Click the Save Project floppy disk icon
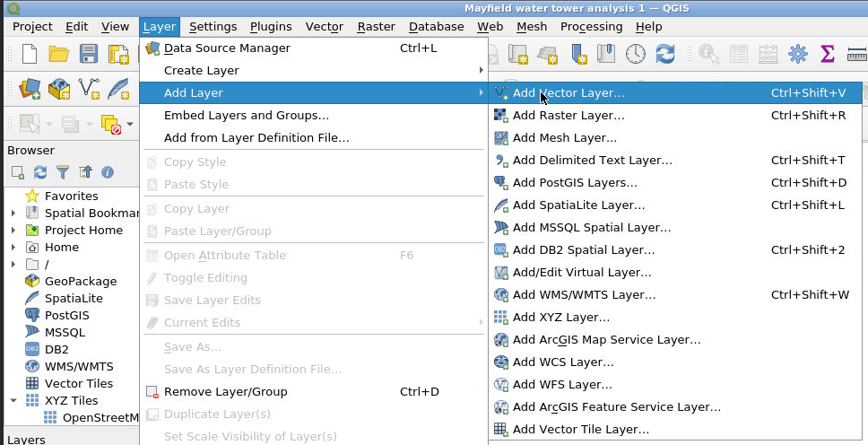The height and width of the screenshot is (445, 868). [x=89, y=55]
